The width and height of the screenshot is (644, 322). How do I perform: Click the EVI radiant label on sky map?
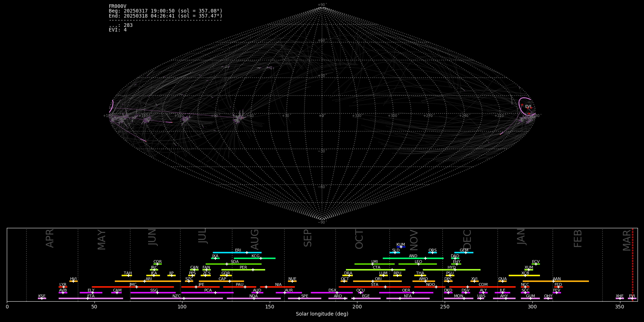point(528,106)
